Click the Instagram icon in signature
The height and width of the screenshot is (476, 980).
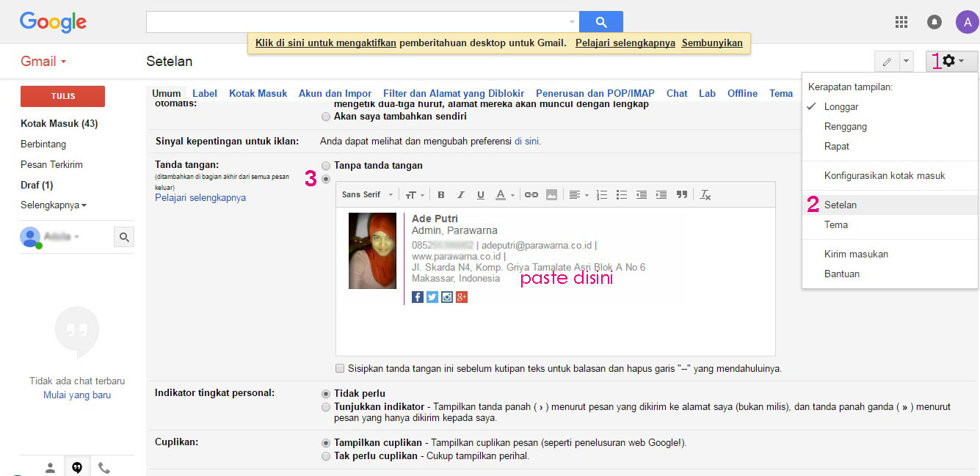click(447, 297)
